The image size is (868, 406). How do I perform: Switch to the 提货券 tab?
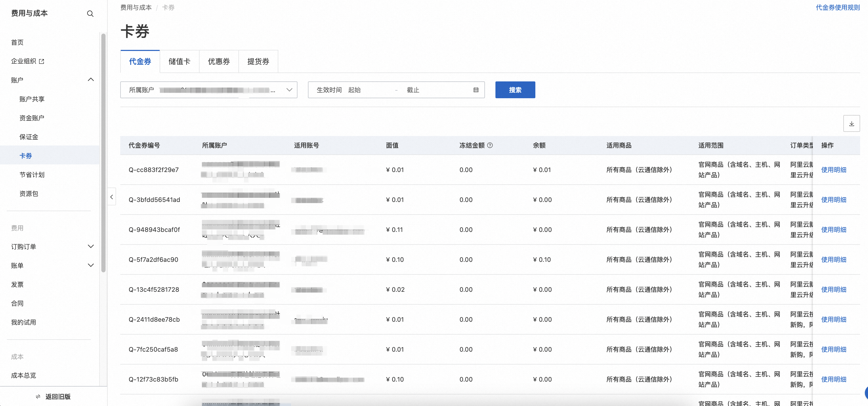pos(258,61)
